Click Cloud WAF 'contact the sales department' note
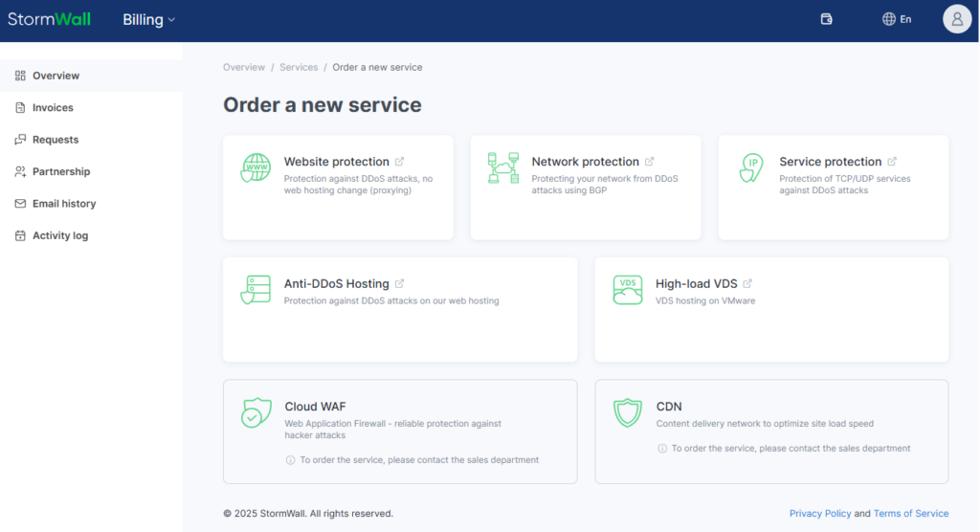The height and width of the screenshot is (532, 980). pyautogui.click(x=419, y=460)
